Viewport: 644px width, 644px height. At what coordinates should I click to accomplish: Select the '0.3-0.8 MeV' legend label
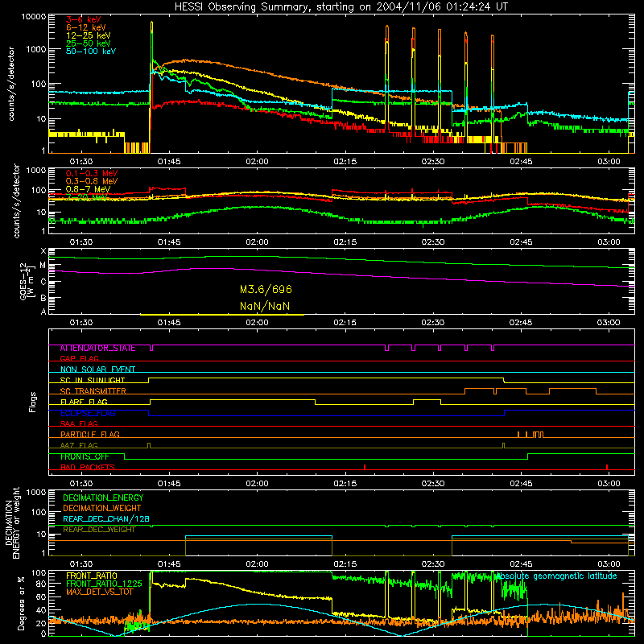[92, 181]
